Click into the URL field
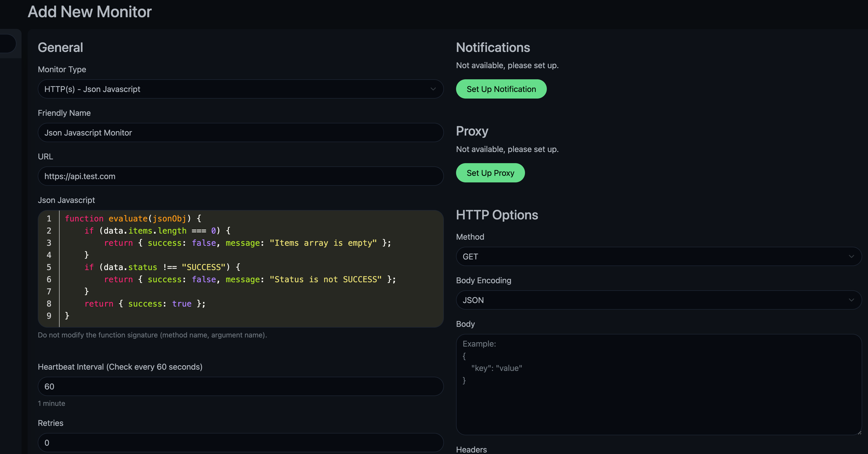 (240, 176)
